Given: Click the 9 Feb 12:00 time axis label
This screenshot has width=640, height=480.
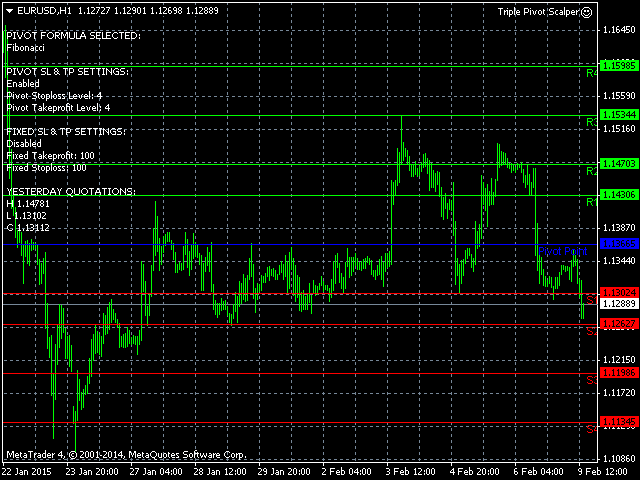Looking at the screenshot, I should click(602, 472).
